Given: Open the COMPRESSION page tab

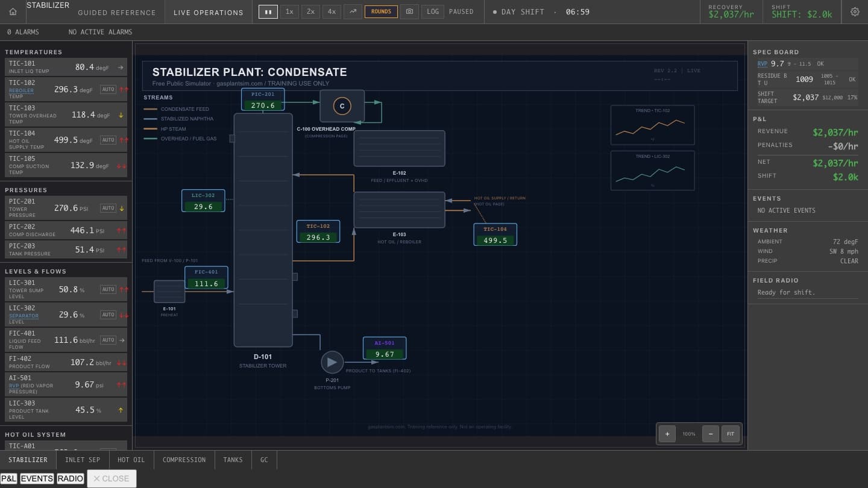Looking at the screenshot, I should pyautogui.click(x=184, y=460).
